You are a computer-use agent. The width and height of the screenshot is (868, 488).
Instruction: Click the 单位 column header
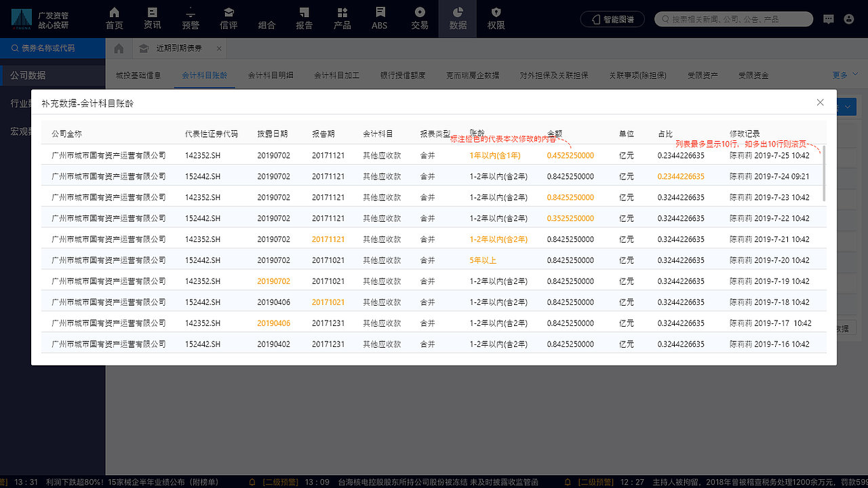coord(627,134)
